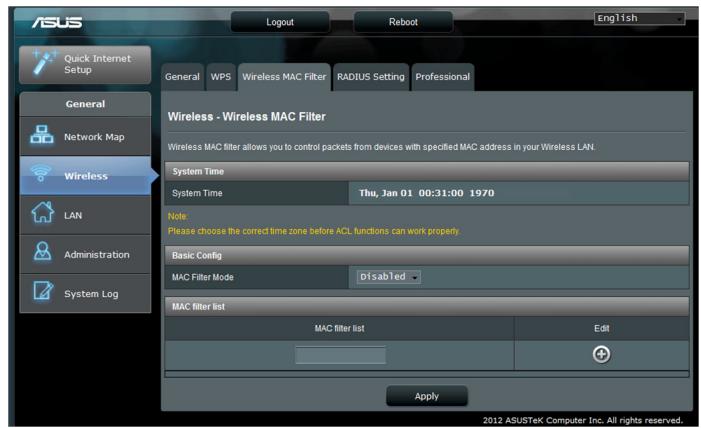Open the Professional tab
Viewport: 701px width, 428px height.
[x=443, y=77]
